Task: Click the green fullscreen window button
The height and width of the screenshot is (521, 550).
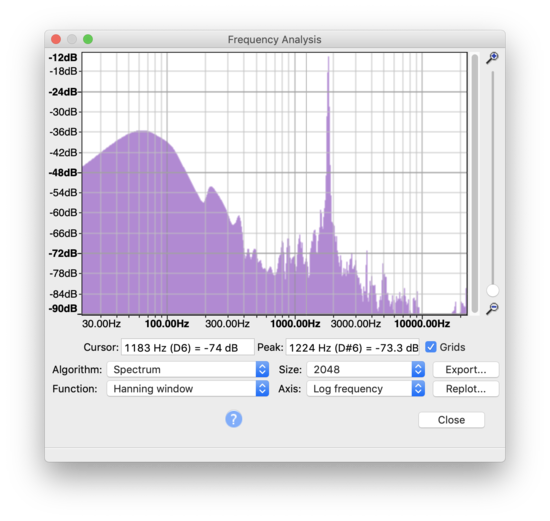Action: coord(88,39)
